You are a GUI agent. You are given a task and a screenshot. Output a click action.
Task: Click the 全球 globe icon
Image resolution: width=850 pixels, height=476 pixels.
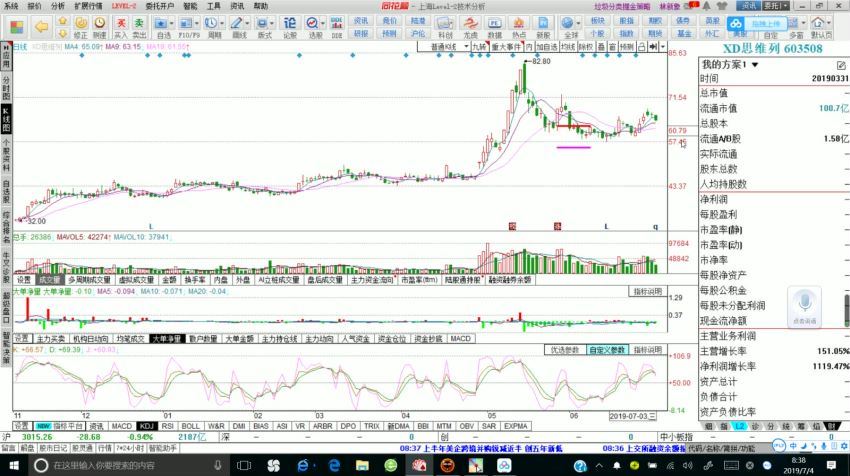pyautogui.click(x=567, y=23)
